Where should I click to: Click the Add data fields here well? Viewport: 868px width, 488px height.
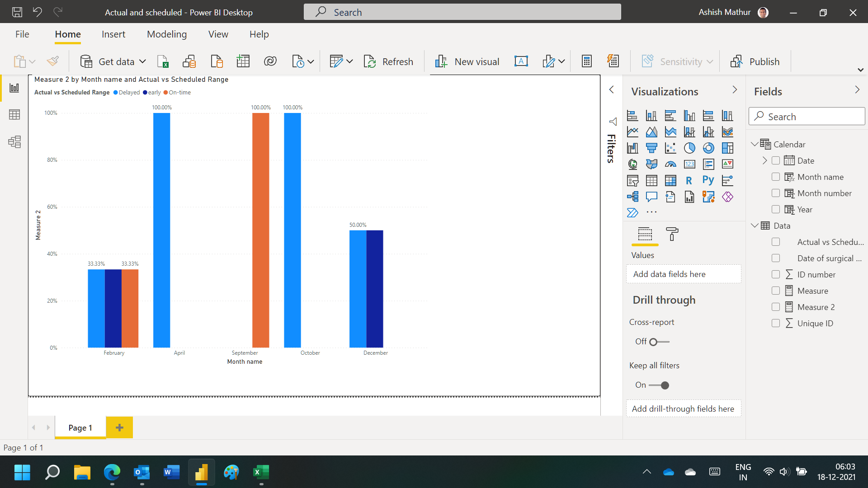pyautogui.click(x=684, y=274)
